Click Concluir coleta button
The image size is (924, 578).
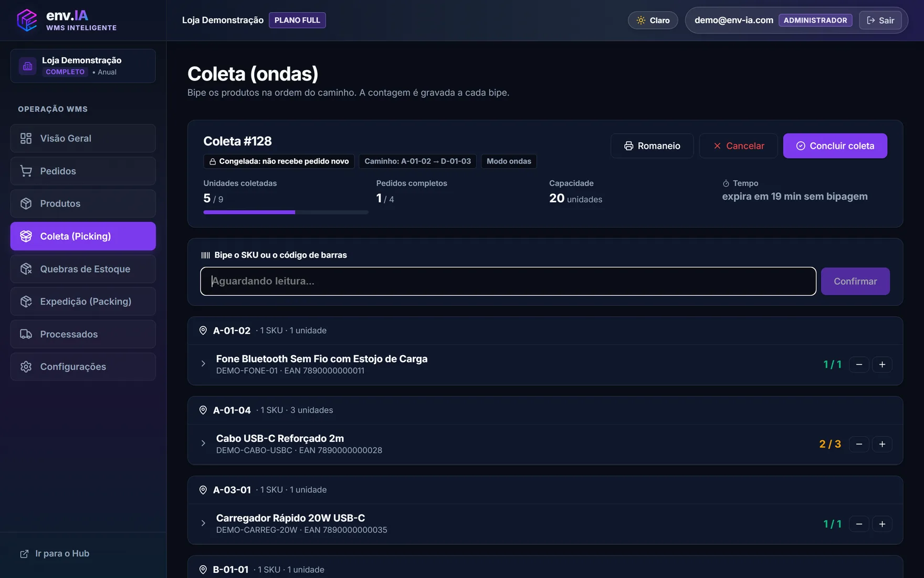click(x=835, y=146)
